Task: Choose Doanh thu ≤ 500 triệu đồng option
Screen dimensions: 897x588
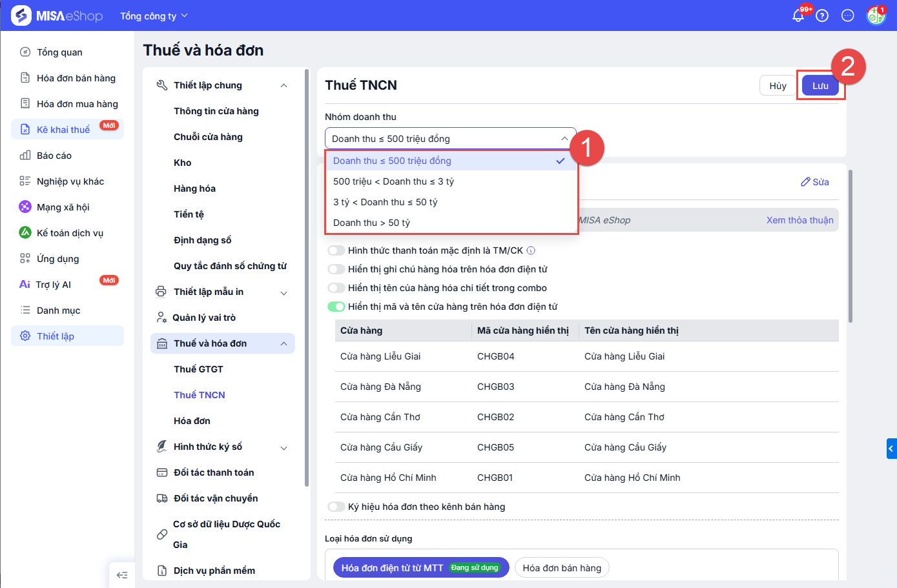Action: pos(450,161)
